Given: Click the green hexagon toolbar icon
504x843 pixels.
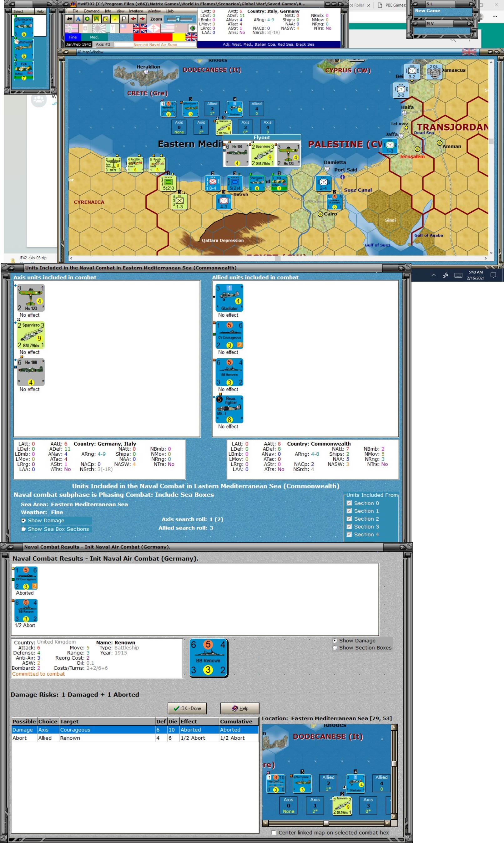Looking at the screenshot, I should pos(87,19).
